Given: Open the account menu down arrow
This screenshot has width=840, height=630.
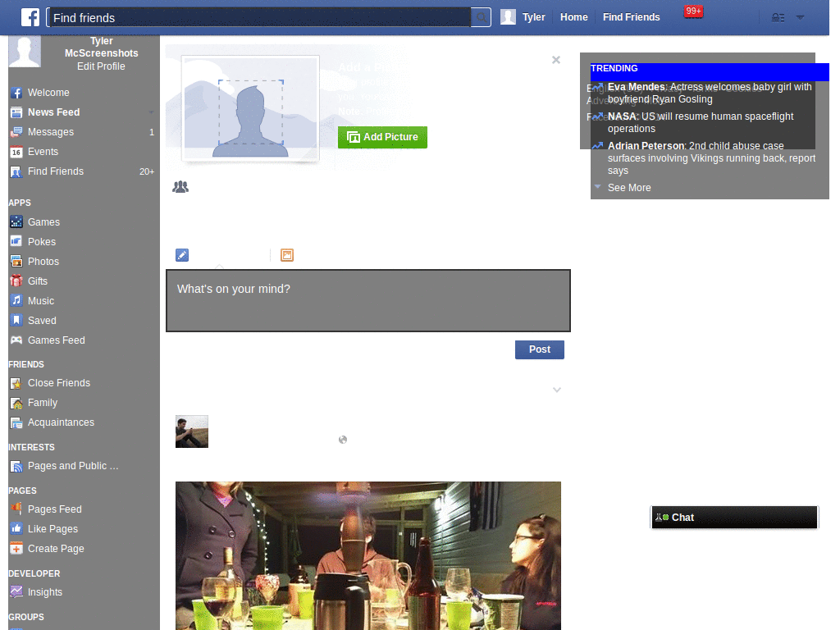Looking at the screenshot, I should (800, 18).
